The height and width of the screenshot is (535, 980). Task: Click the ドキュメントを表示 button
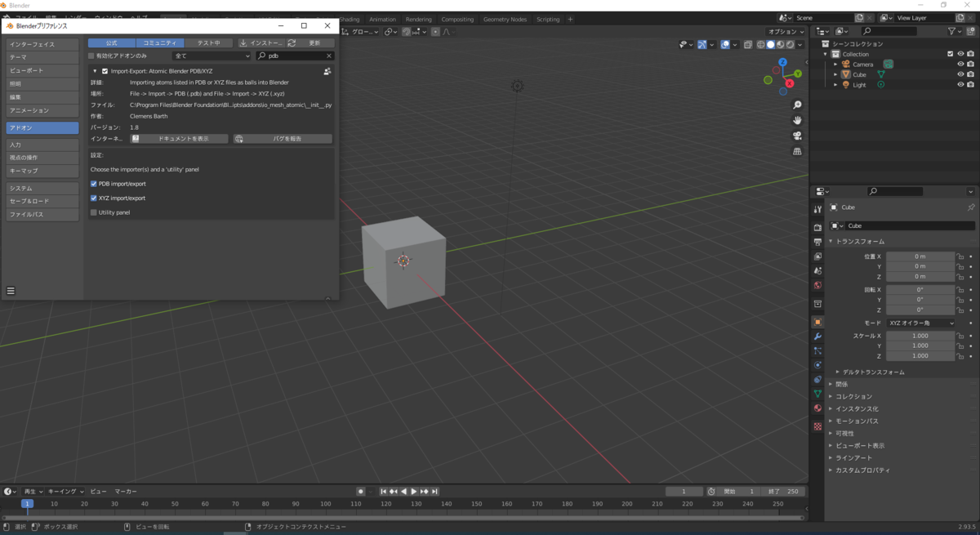click(180, 139)
